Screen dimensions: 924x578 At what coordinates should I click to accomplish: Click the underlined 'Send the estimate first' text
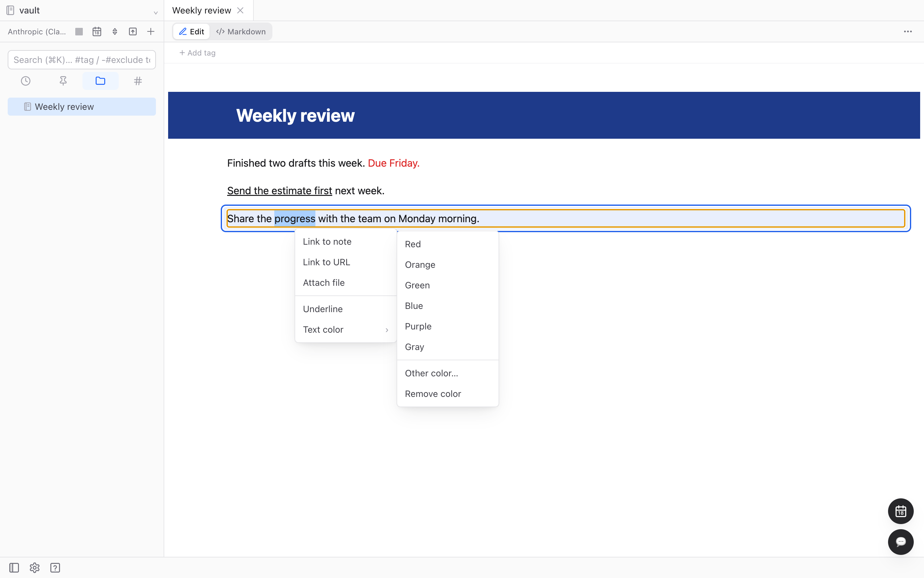(x=279, y=191)
